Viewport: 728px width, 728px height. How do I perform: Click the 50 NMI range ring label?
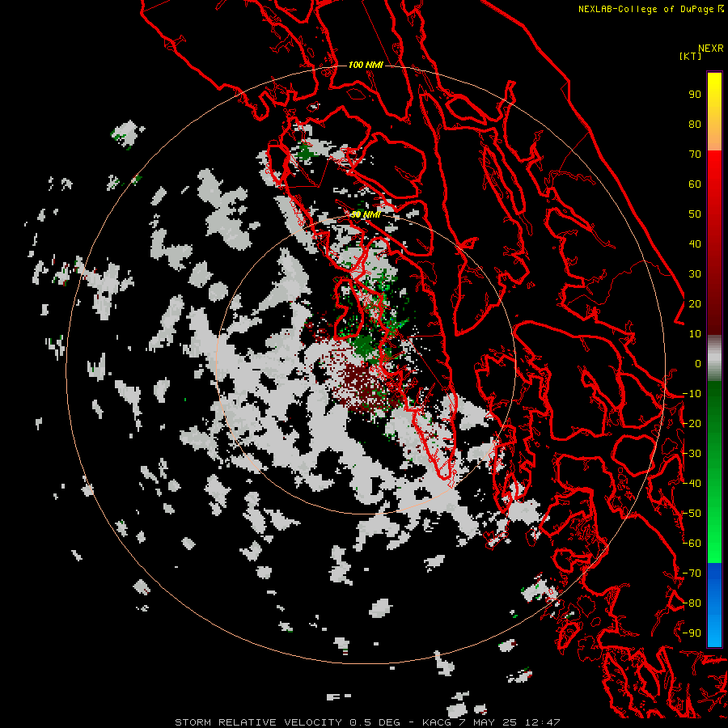pyautogui.click(x=366, y=214)
